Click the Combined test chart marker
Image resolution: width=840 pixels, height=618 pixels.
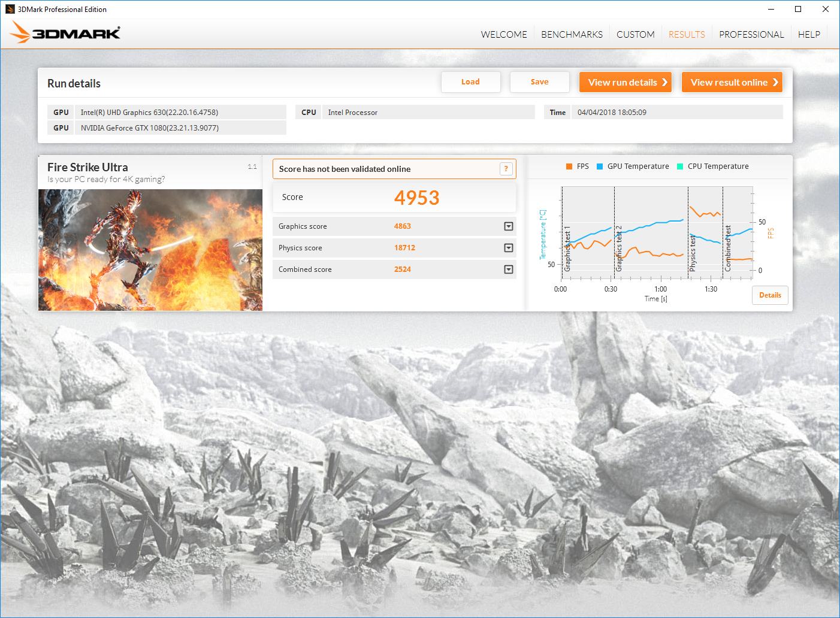(728, 248)
